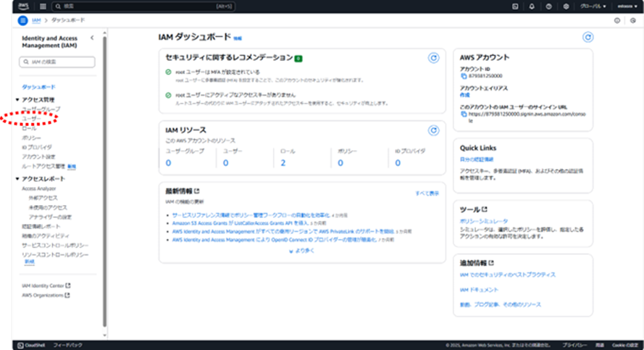Open アカウント設定 in the sidebar
The width and height of the screenshot is (644, 350).
(38, 157)
